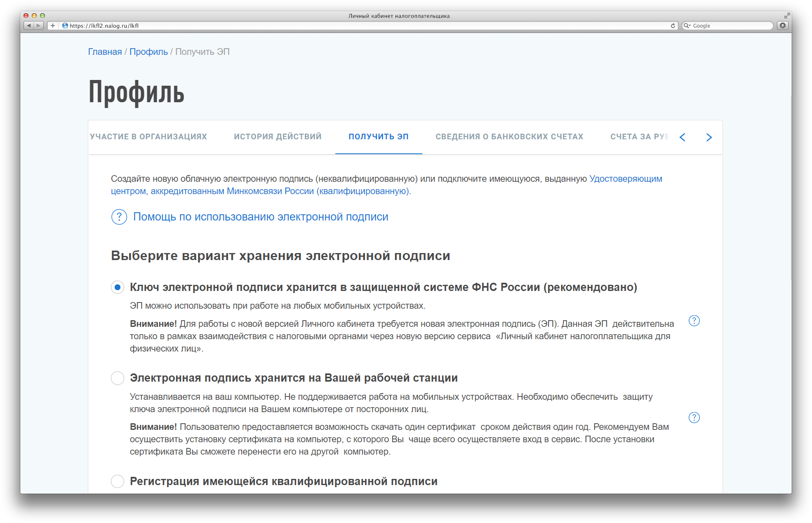Click the URL address bar field

pos(363,26)
